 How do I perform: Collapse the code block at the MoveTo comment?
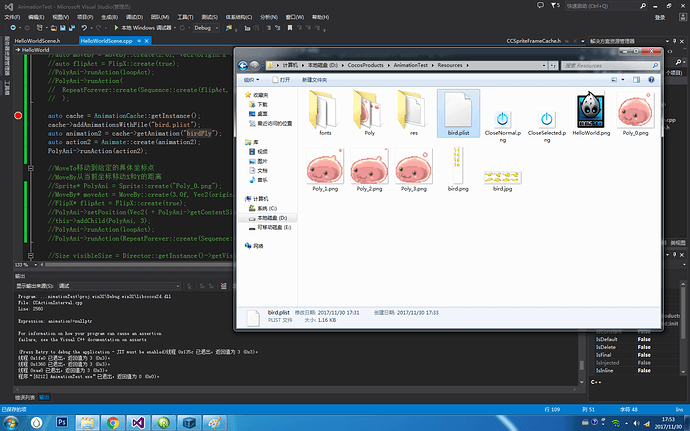[x=31, y=168]
